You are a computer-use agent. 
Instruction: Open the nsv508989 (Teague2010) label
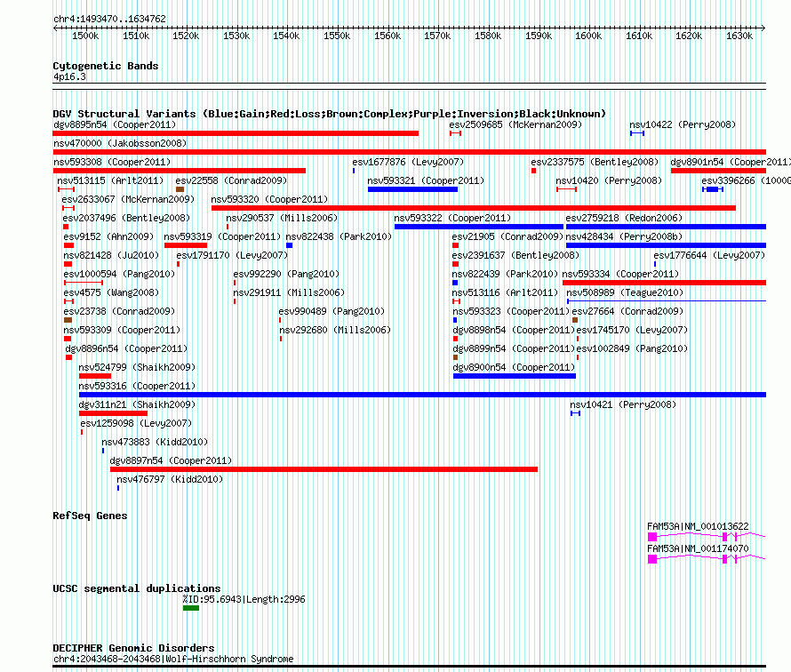click(625, 292)
